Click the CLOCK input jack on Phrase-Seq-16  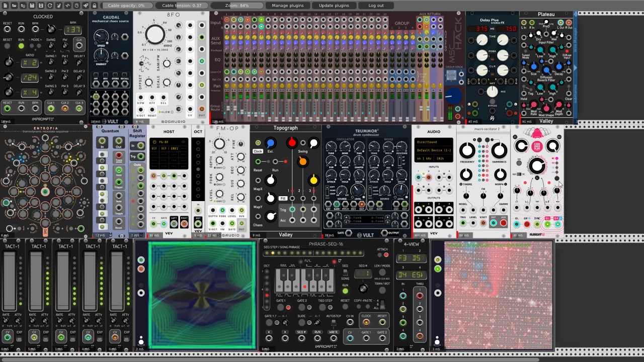366,322
